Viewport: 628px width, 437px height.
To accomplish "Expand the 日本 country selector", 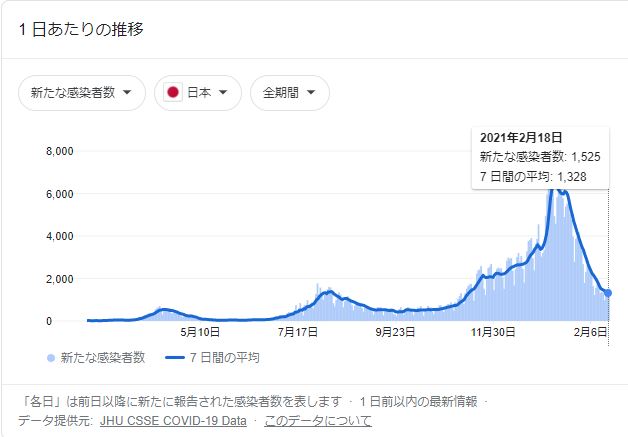I will point(197,93).
